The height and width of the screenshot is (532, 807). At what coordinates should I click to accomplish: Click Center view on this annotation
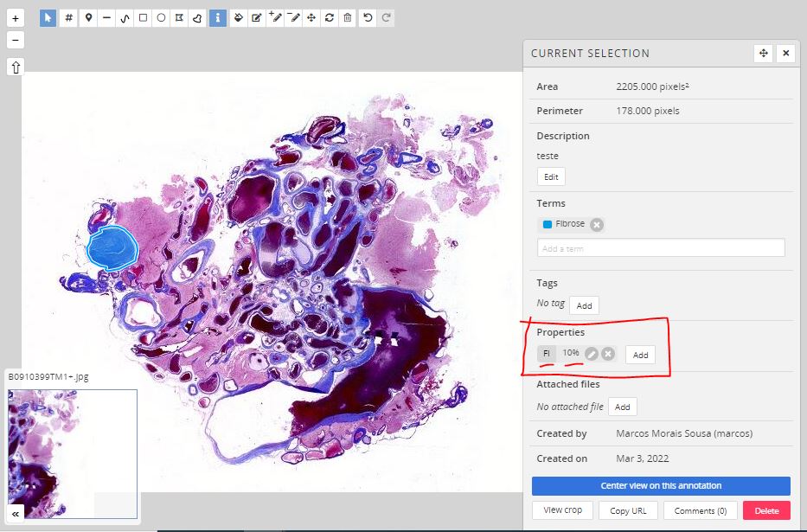click(x=660, y=485)
